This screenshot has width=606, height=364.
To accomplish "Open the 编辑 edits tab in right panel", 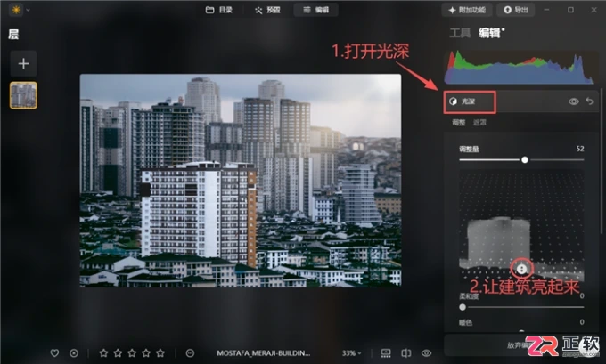I will click(x=490, y=33).
